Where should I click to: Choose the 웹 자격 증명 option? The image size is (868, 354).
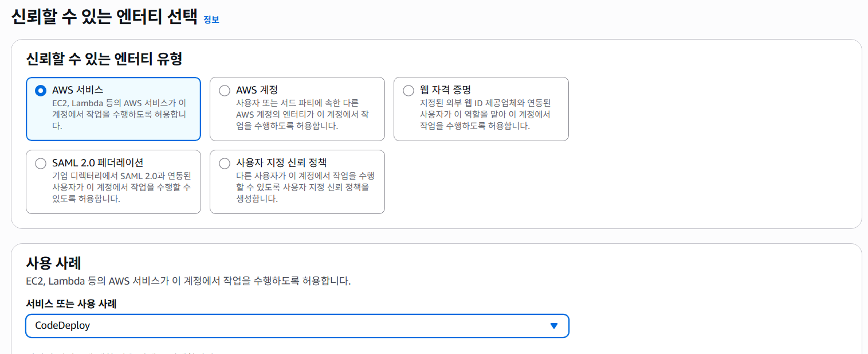pos(409,90)
